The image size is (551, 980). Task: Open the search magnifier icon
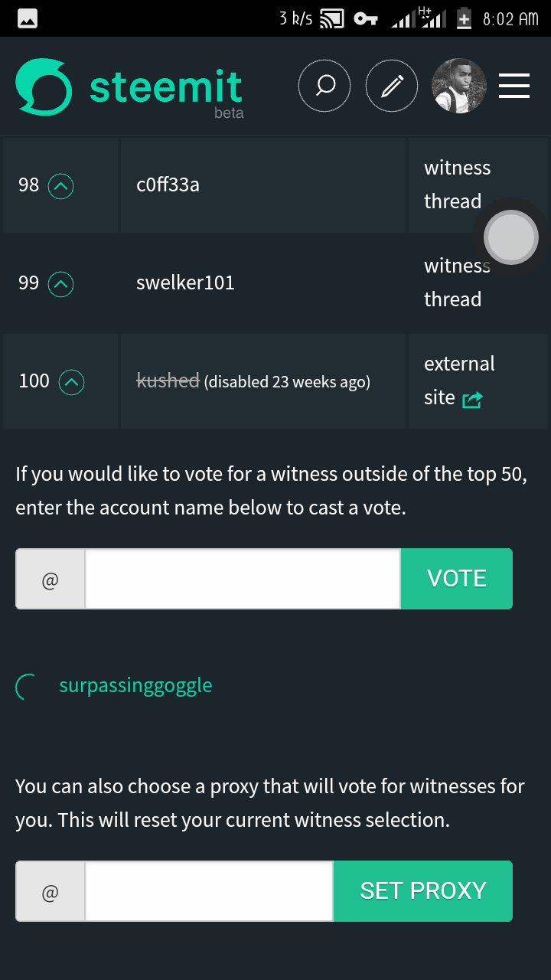pyautogui.click(x=324, y=86)
